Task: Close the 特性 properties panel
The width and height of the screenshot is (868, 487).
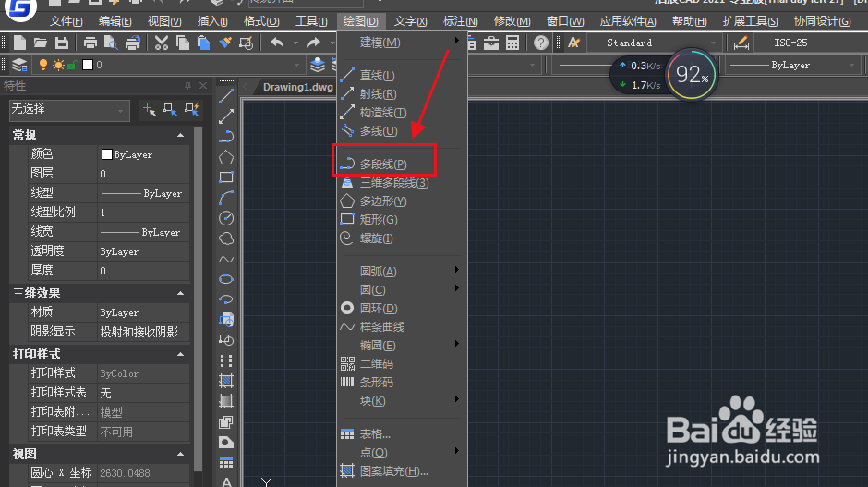Action: pyautogui.click(x=203, y=85)
